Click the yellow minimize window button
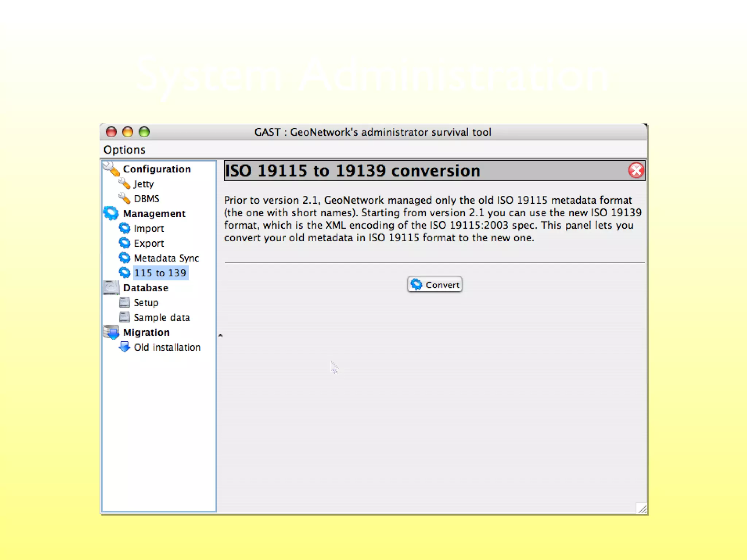 (128, 132)
